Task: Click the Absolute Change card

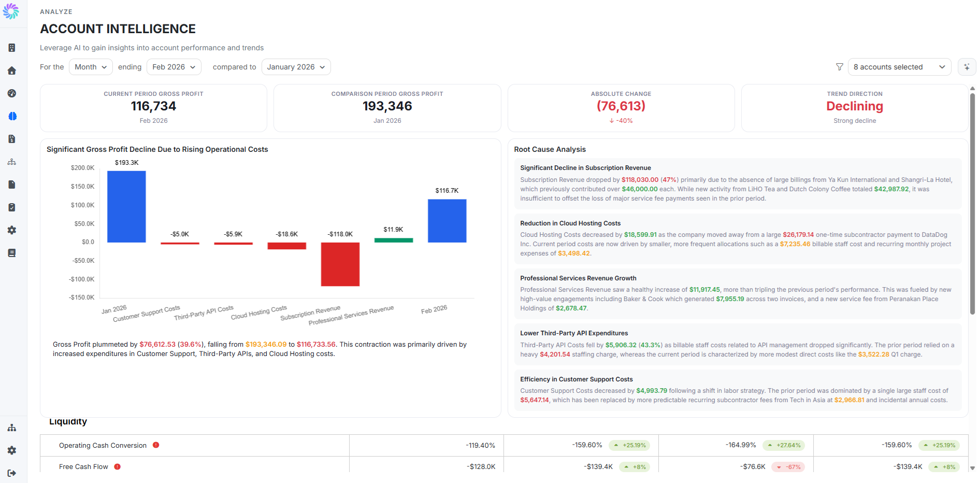Action: [x=621, y=108]
